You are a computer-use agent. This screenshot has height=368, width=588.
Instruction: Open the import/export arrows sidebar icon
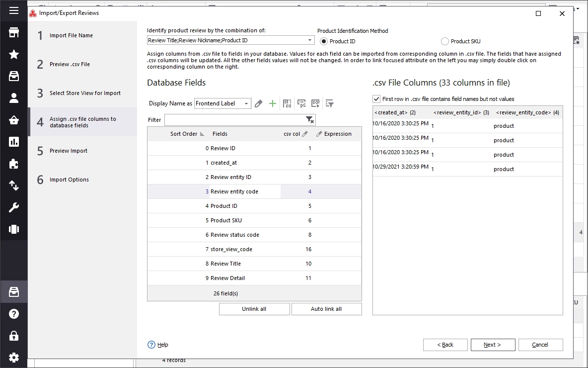14,185
